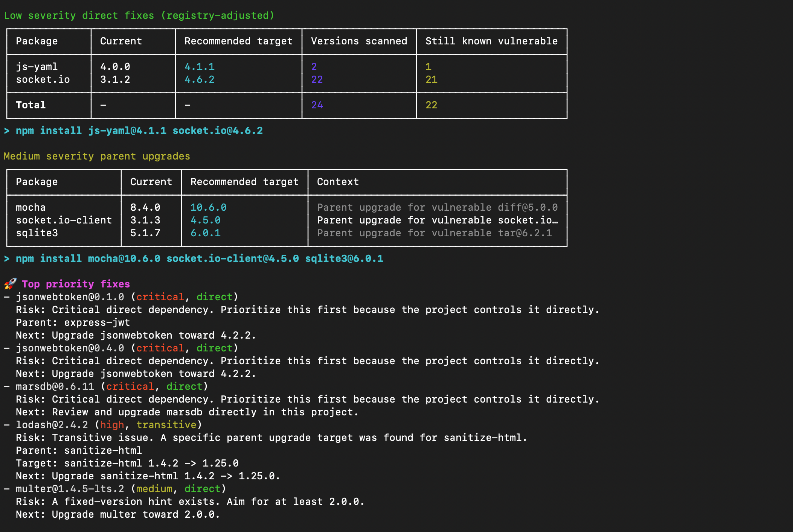Click 'Risk: Transitive issue' line for lodash
793x532 pixels.
coord(271,438)
